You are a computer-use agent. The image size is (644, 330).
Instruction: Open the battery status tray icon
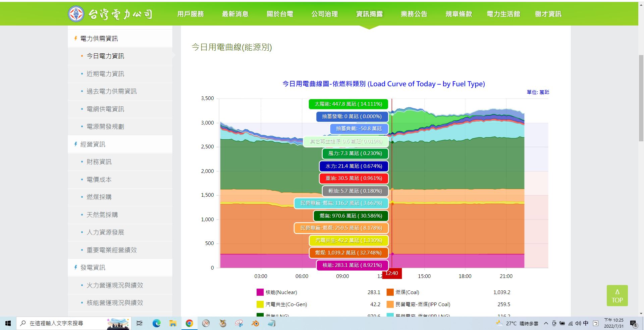click(562, 323)
